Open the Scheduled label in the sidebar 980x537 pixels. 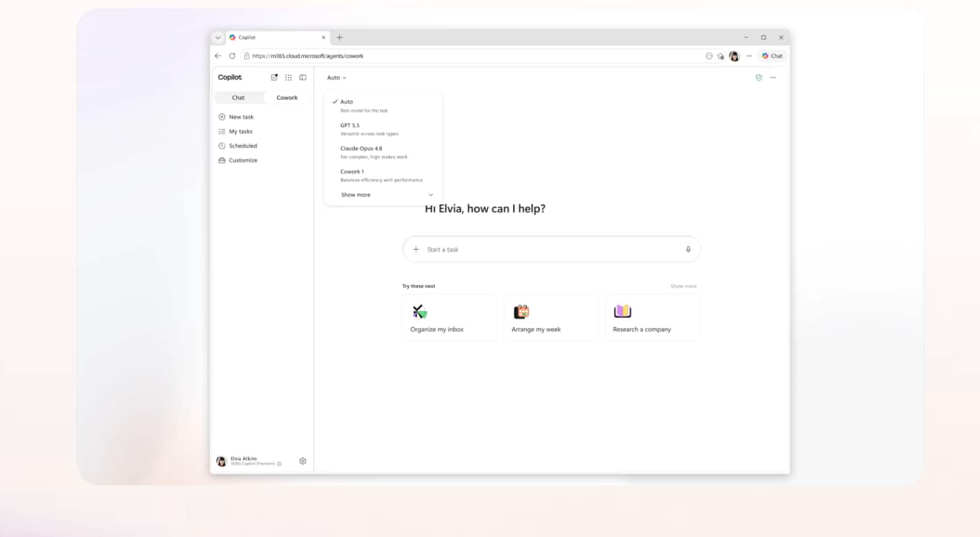(243, 146)
